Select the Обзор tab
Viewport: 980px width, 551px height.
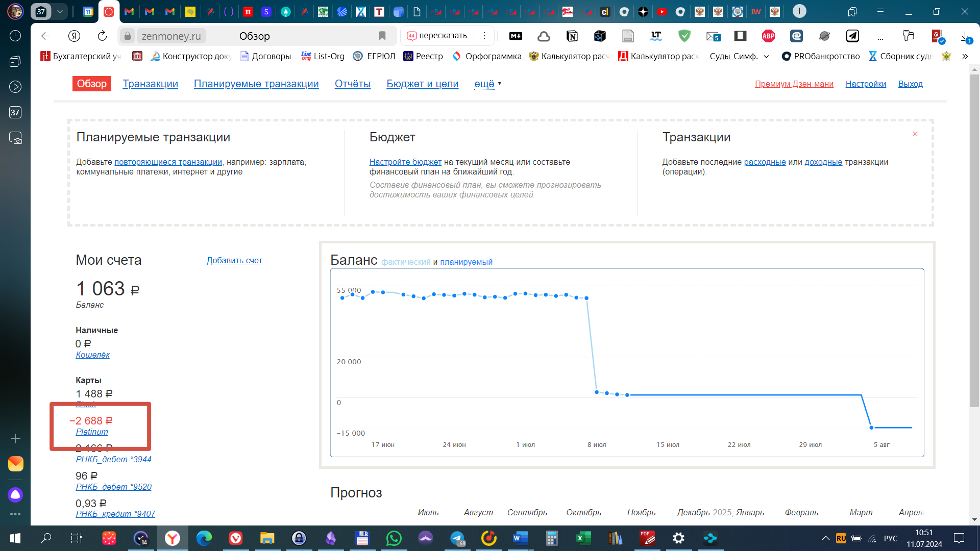[92, 84]
